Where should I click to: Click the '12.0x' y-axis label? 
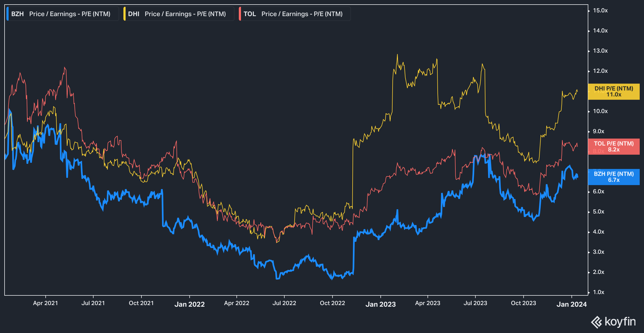coord(600,71)
